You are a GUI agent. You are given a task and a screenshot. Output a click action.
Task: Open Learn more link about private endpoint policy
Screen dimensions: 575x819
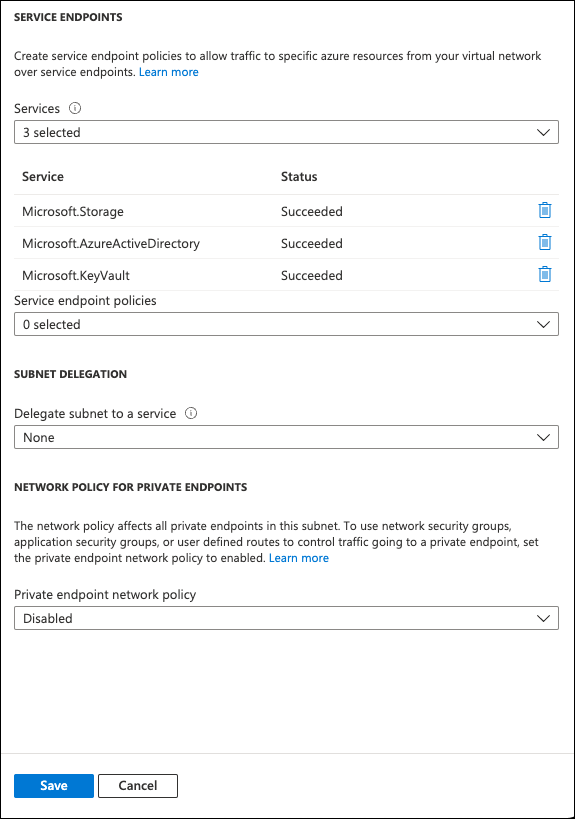coord(299,558)
